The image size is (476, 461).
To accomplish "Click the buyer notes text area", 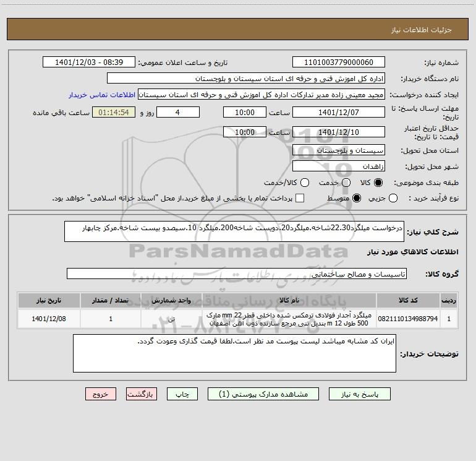I will point(234,353).
